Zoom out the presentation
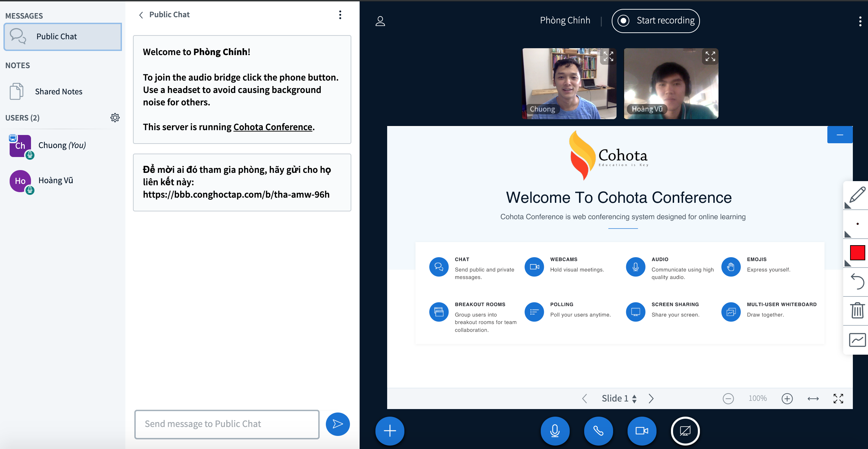Screen dimensions: 868x449 click(728, 399)
